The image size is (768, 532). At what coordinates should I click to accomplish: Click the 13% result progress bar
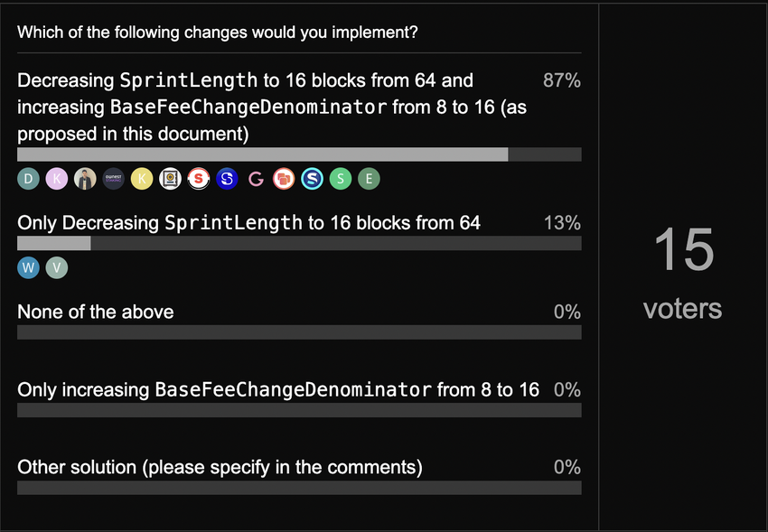[x=299, y=243]
